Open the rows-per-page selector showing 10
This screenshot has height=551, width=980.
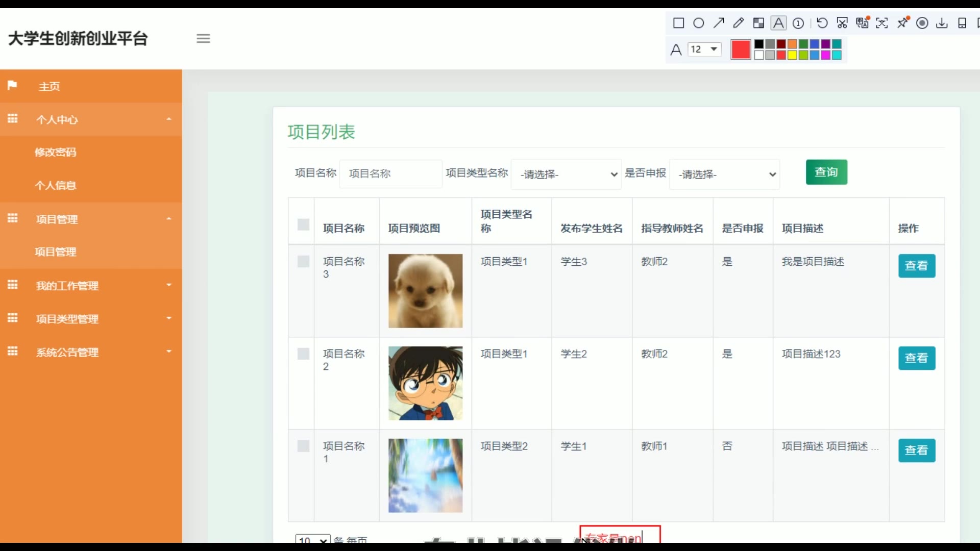coord(313,540)
